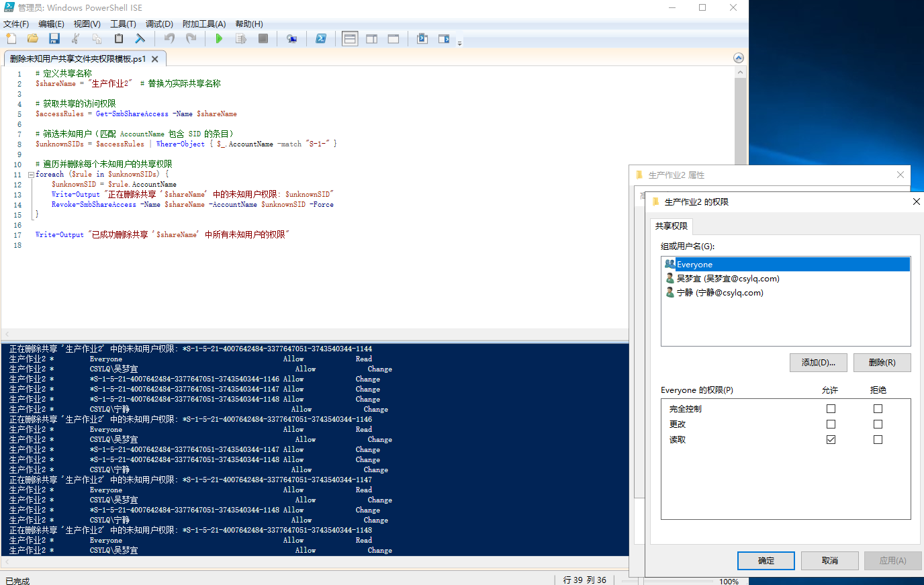Save the script with the floppy icon
924x585 pixels.
tap(54, 39)
